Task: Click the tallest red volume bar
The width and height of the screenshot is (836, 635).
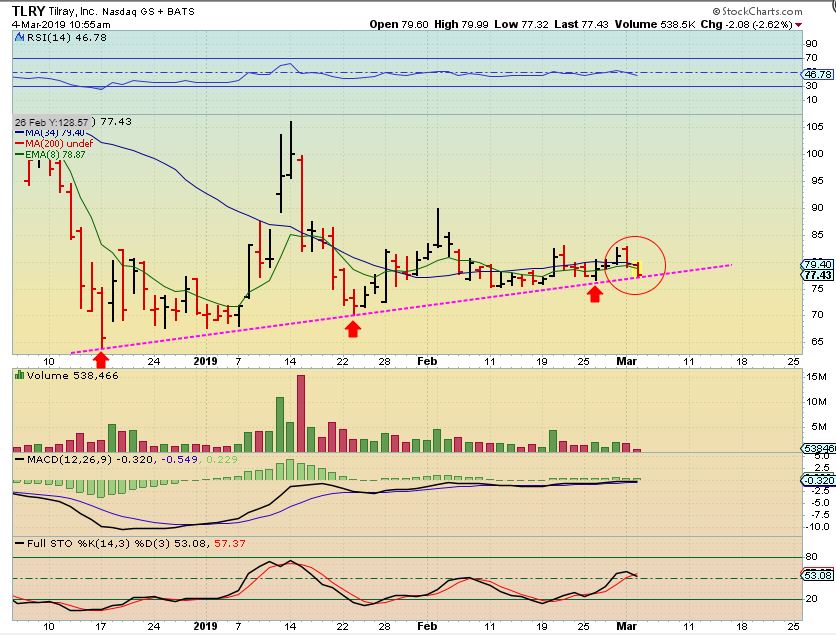Action: coord(301,414)
